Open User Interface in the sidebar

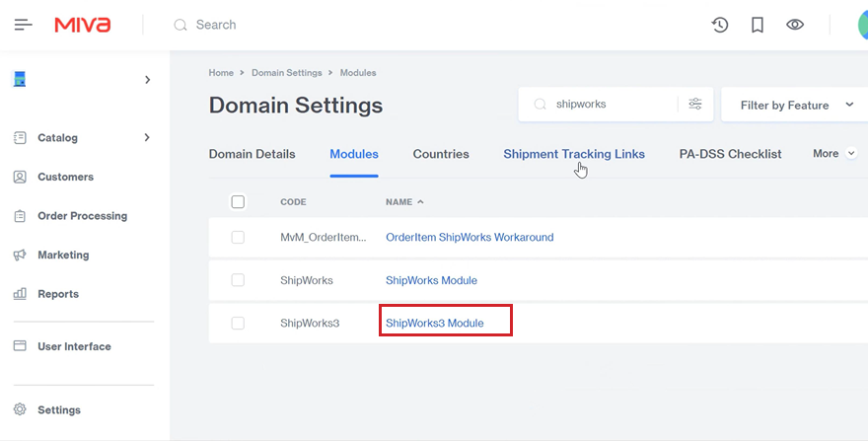pyautogui.click(x=74, y=346)
